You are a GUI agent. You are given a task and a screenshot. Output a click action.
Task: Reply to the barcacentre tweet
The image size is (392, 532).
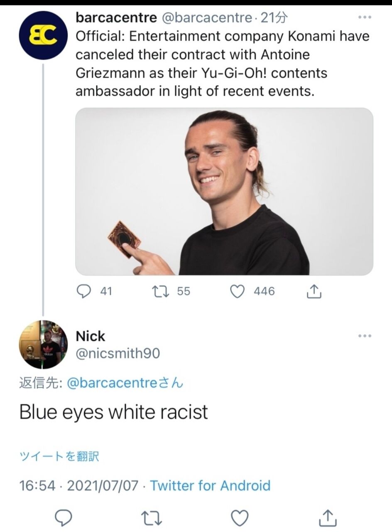coord(84,292)
